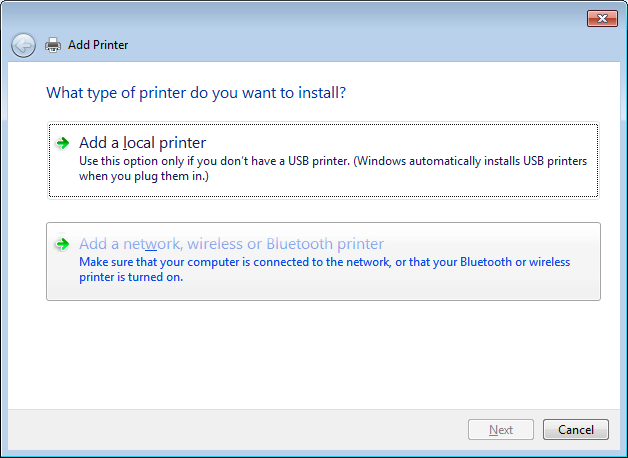Click the "Add Printer" title text

point(98,45)
